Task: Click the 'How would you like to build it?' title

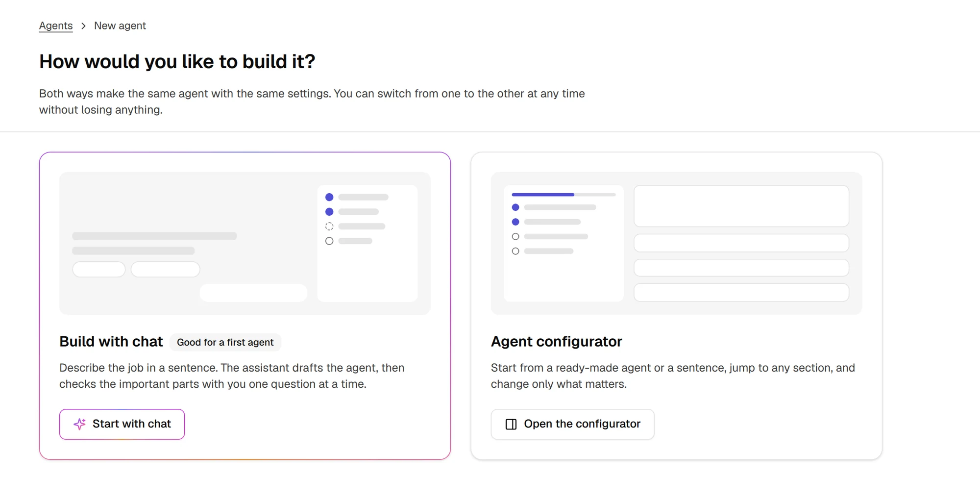Action: coord(177,62)
